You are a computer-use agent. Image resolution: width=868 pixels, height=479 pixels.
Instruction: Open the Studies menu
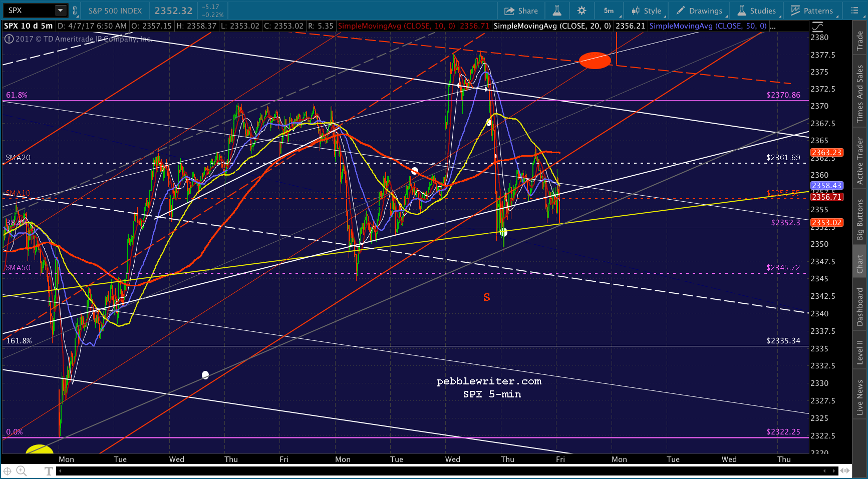pos(756,11)
